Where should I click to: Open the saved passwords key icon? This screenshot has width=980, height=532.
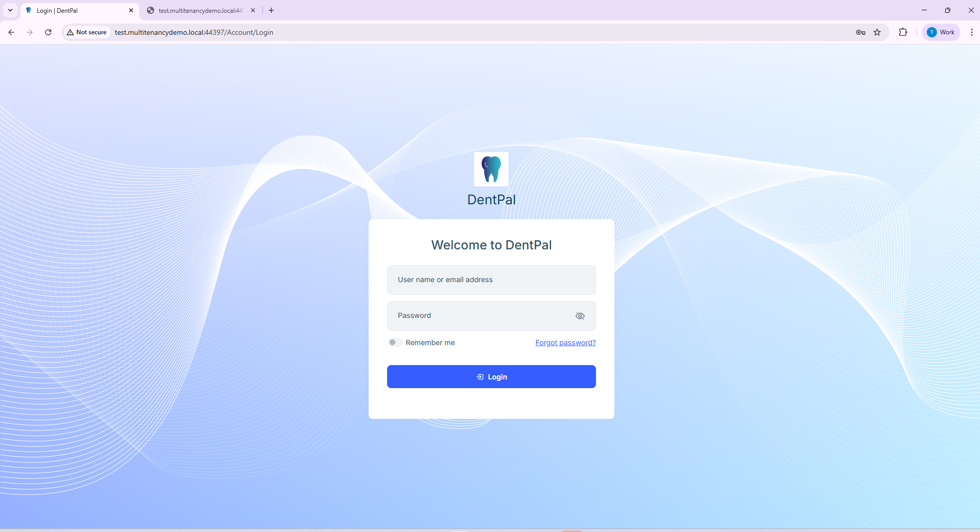pos(860,32)
